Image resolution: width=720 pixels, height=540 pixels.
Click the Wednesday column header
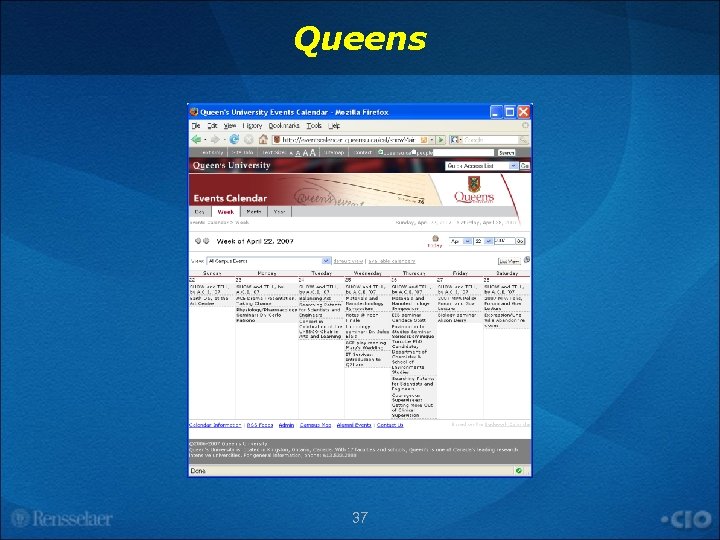click(367, 273)
